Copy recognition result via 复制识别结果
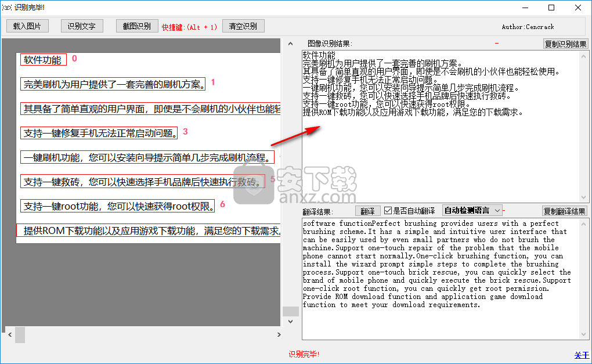592x364 pixels. tap(565, 44)
